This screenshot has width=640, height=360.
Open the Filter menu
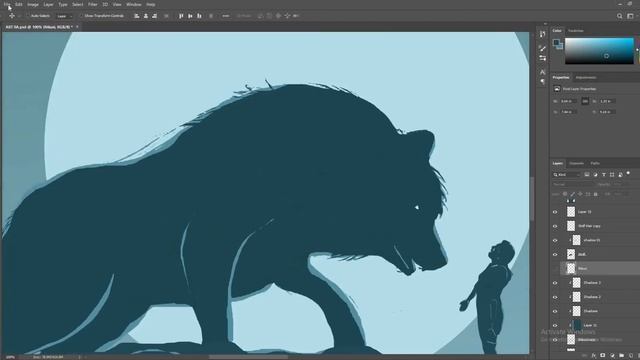93,4
